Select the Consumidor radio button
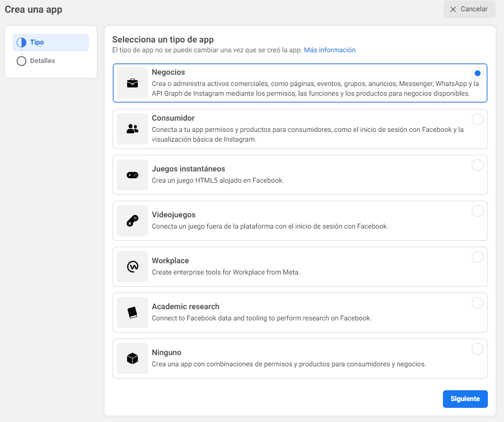 pyautogui.click(x=478, y=119)
